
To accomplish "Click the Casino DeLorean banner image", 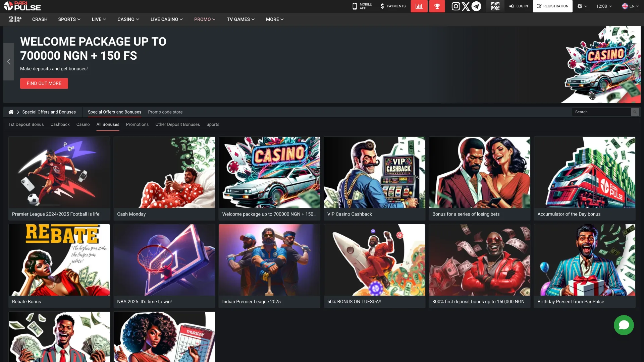I will 600,64.
